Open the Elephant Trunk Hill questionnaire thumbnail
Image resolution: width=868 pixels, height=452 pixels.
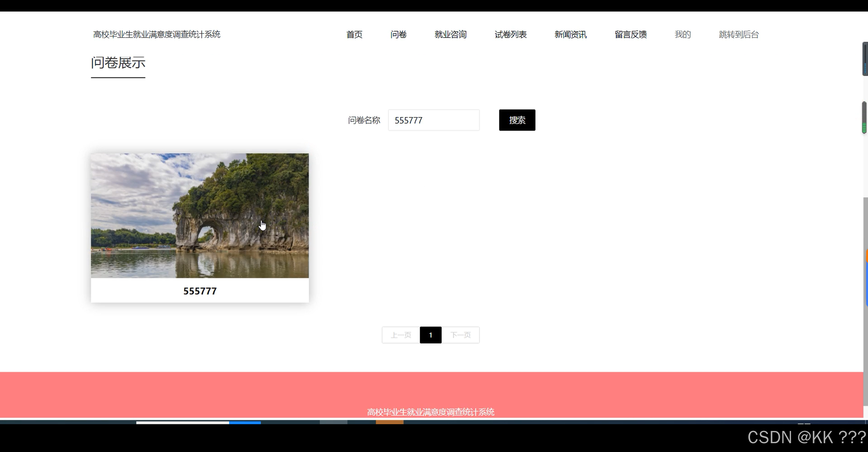200,215
